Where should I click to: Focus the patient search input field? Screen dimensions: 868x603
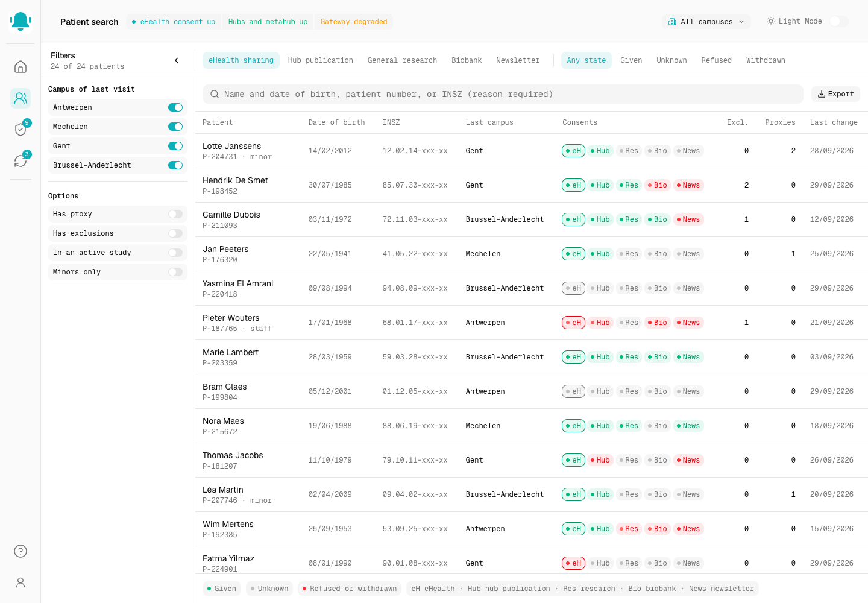(503, 94)
